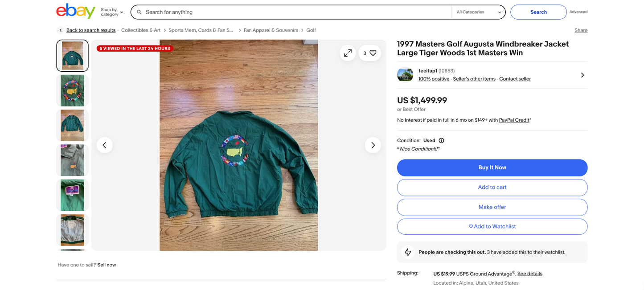644x290 pixels.
Task: Click the search for anything field
Action: [294, 12]
